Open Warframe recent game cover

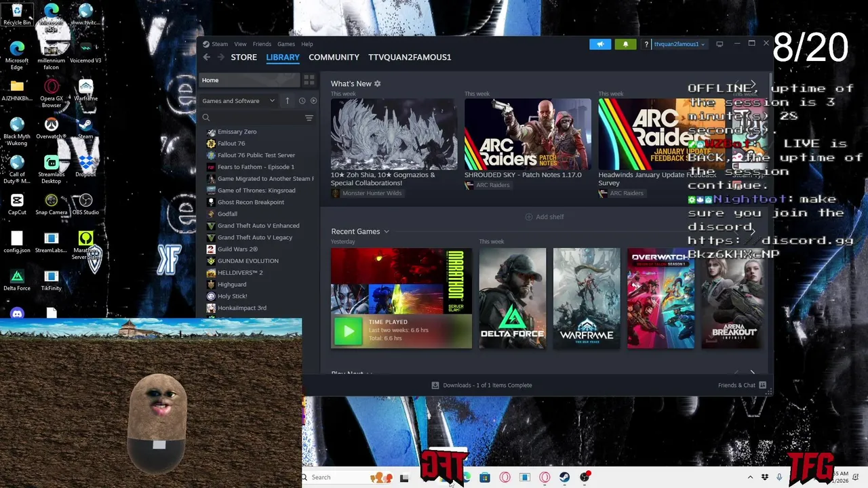587,298
